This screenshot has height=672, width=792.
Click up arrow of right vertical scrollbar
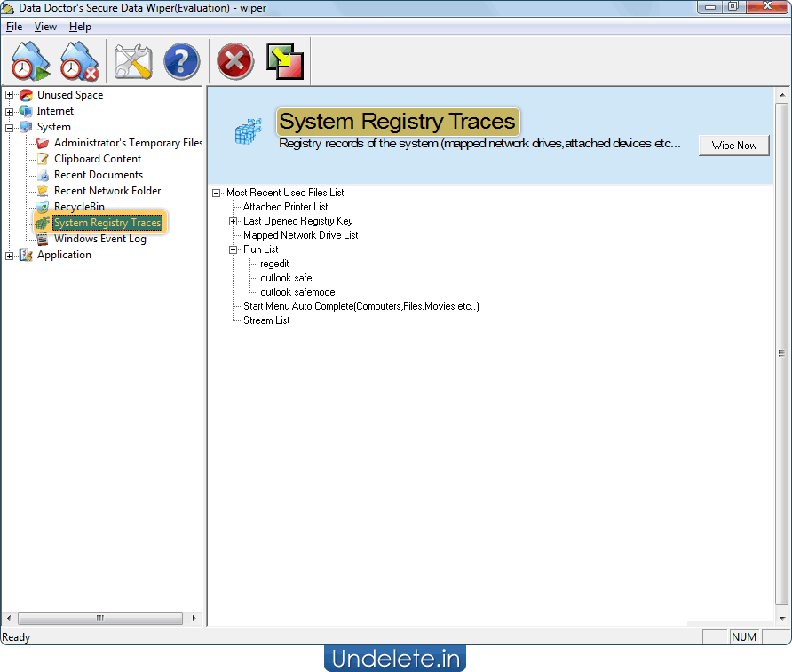click(782, 95)
